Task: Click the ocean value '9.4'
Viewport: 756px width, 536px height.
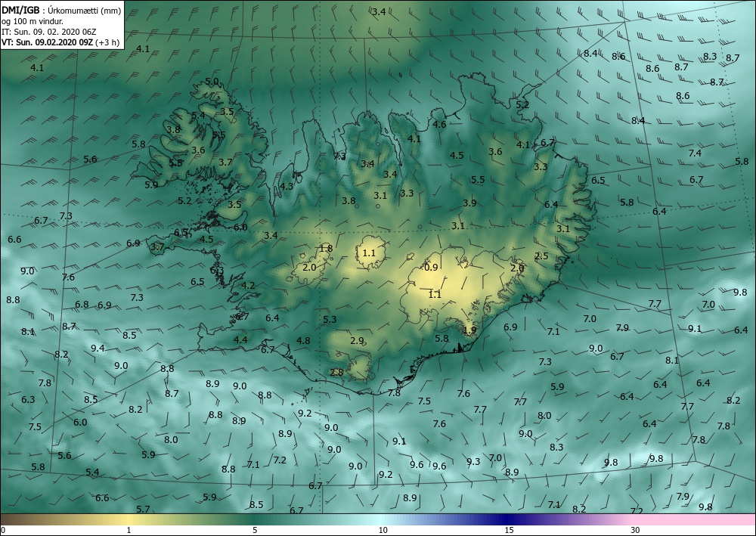Action: (x=98, y=348)
